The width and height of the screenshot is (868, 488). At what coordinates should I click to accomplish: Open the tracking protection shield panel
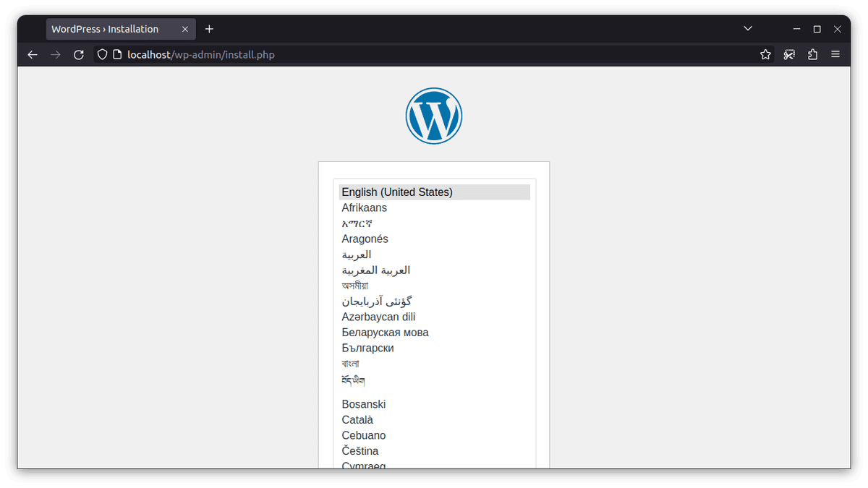pos(102,54)
